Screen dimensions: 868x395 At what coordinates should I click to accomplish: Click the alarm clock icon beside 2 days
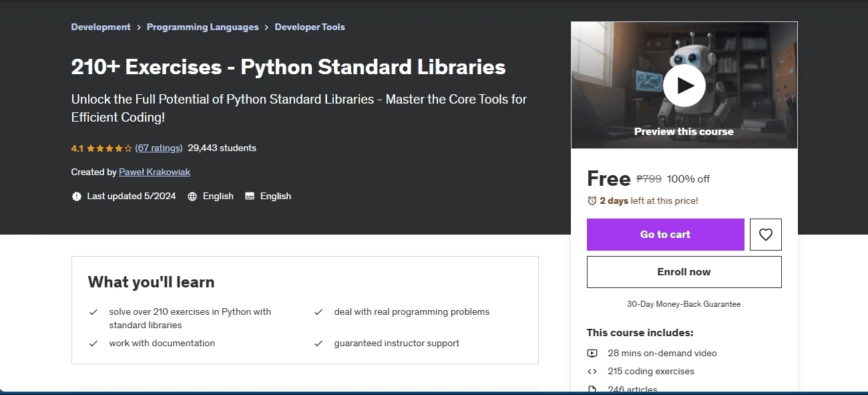pyautogui.click(x=592, y=201)
